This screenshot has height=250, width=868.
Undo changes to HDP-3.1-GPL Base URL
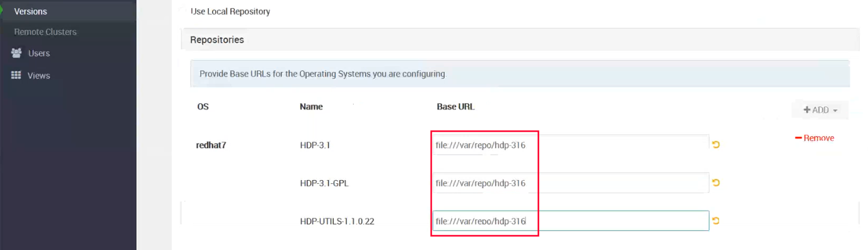716,183
